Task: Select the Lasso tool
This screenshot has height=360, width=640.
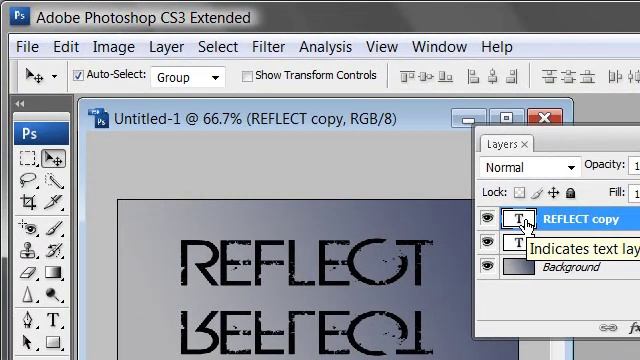Action: (x=28, y=180)
